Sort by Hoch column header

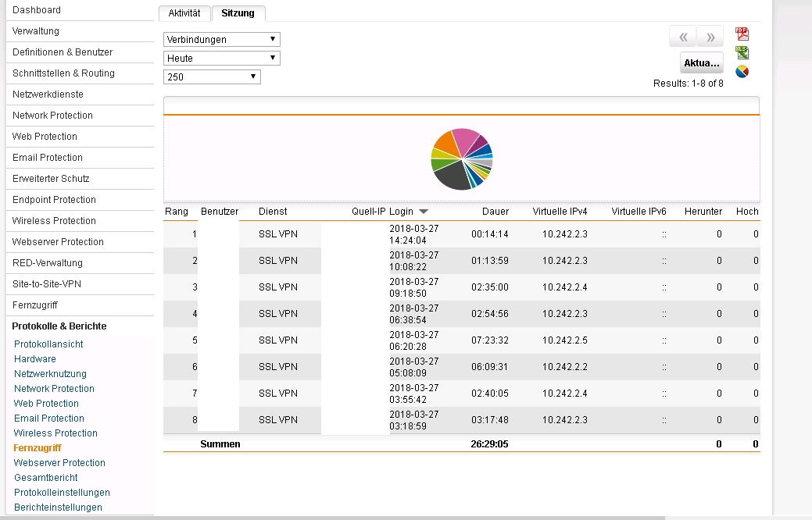[x=747, y=212]
